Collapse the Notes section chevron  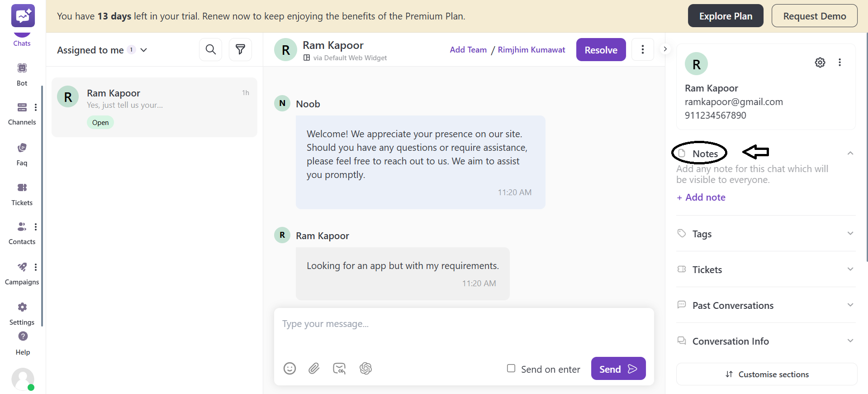(x=850, y=154)
